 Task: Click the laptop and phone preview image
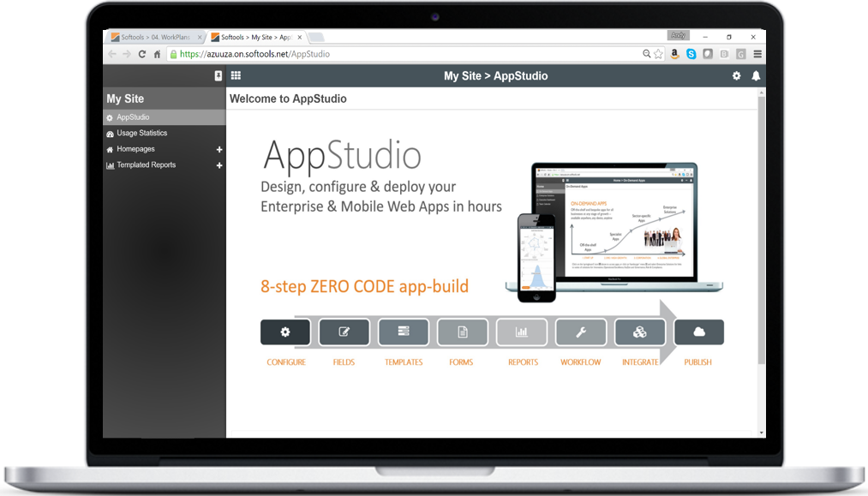coord(614,232)
